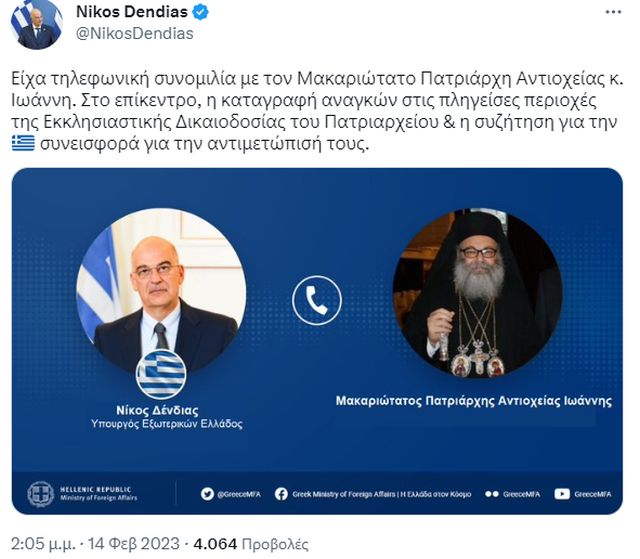This screenshot has height=559, width=640.
Task: Click the tweet text body
Action: coord(317,111)
